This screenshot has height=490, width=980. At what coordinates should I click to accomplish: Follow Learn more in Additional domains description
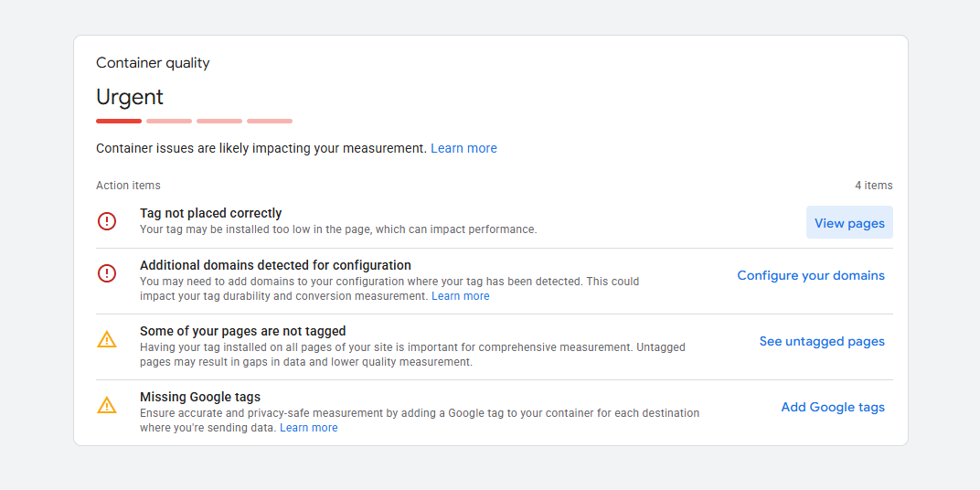(x=461, y=296)
